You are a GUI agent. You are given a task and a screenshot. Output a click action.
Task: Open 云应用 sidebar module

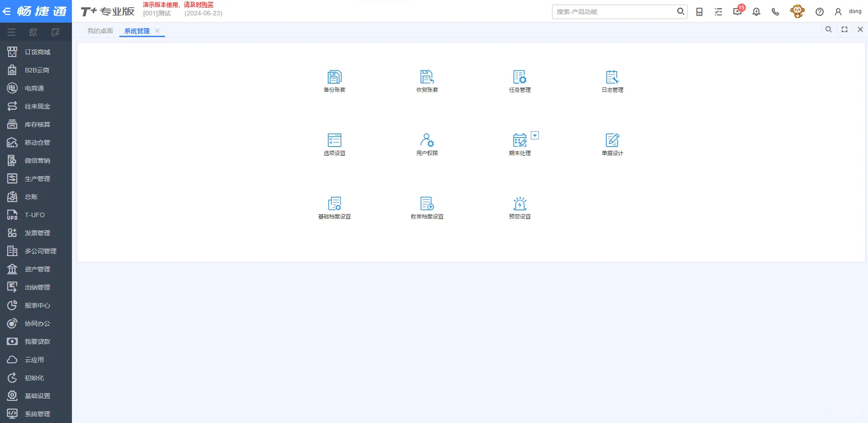pos(36,360)
